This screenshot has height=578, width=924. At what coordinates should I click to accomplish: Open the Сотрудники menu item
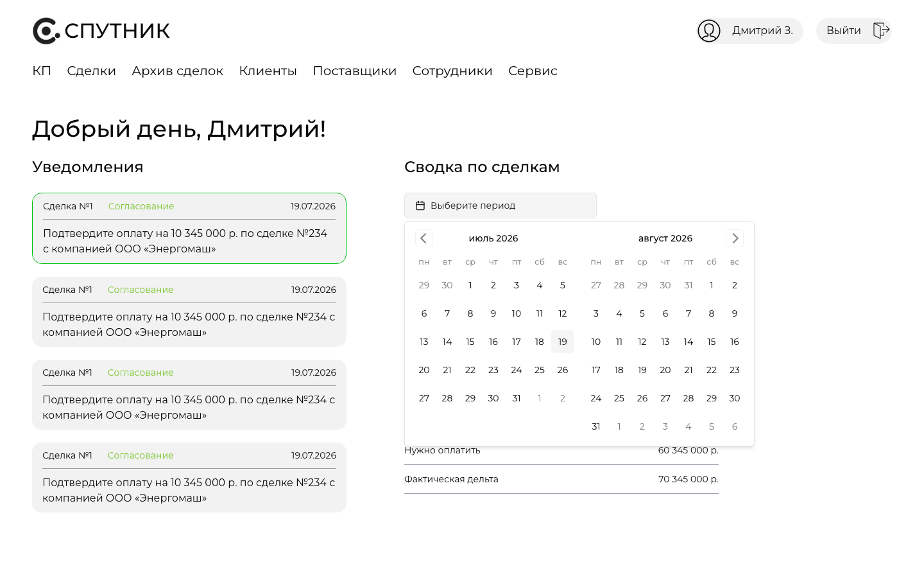pos(452,71)
